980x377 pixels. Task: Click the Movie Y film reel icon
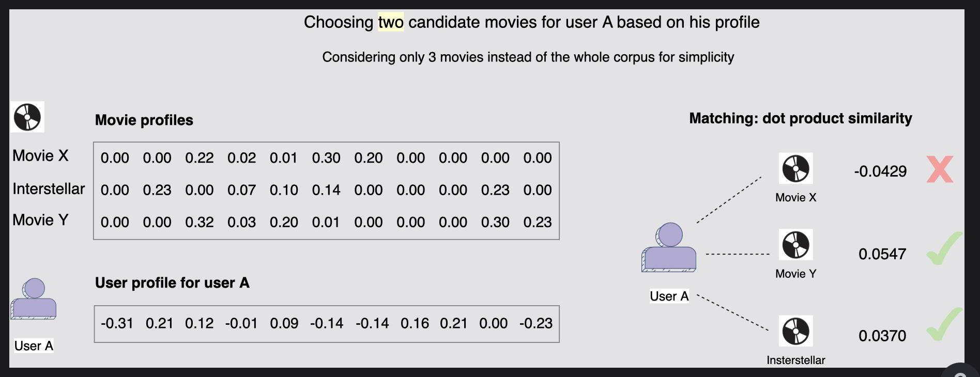(795, 244)
